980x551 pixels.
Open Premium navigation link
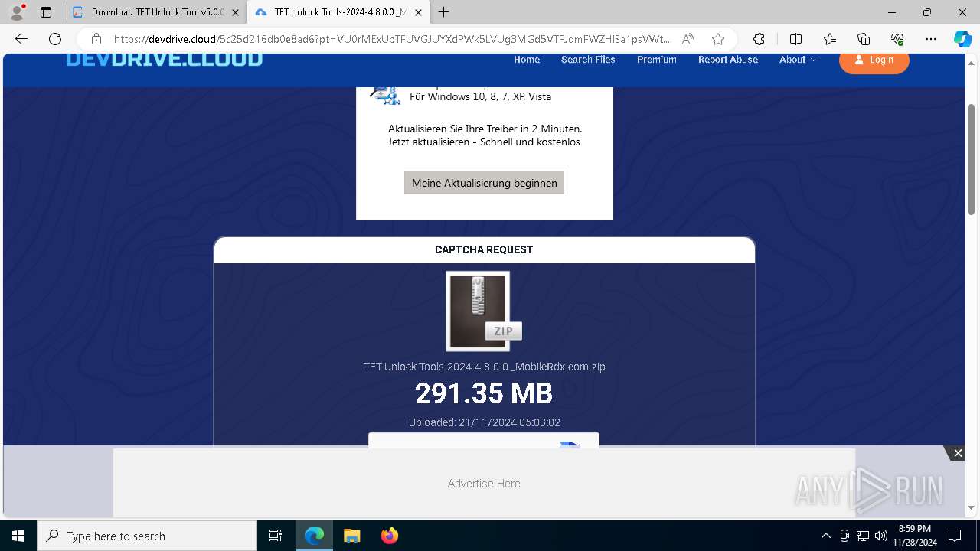657,60
